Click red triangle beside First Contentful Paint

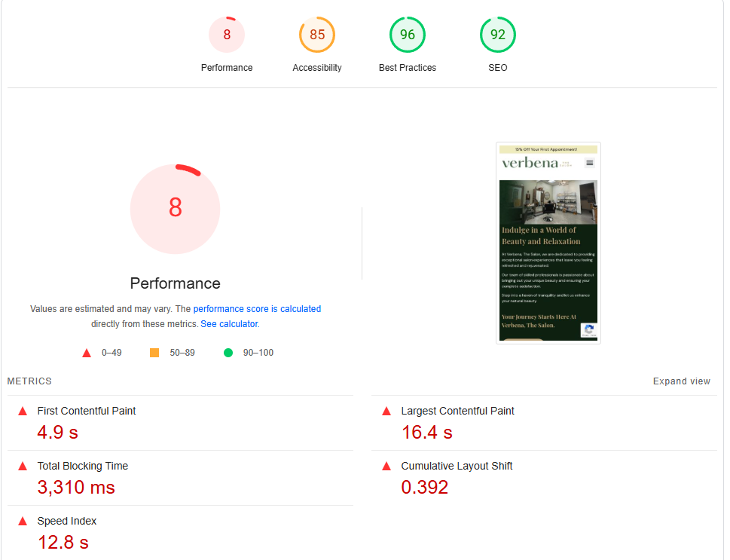pyautogui.click(x=23, y=411)
